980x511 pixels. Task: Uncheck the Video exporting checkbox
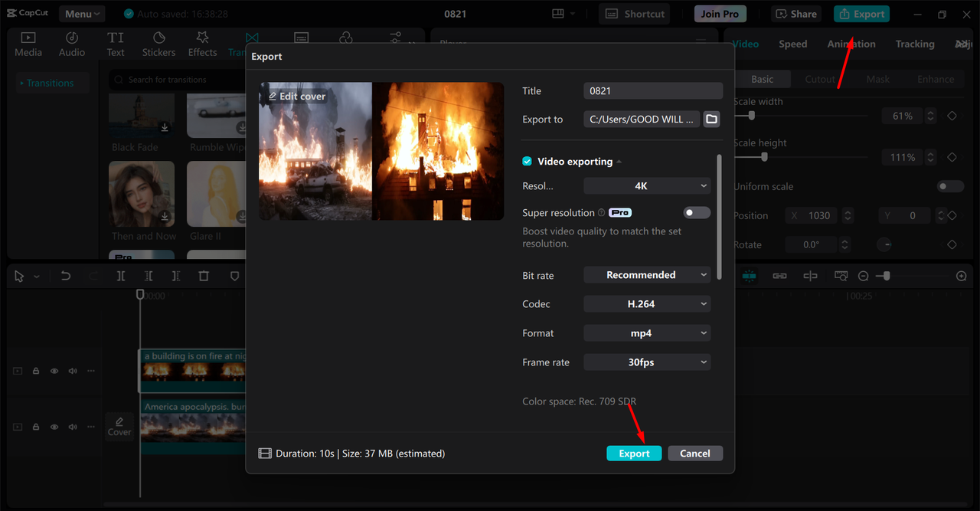527,162
